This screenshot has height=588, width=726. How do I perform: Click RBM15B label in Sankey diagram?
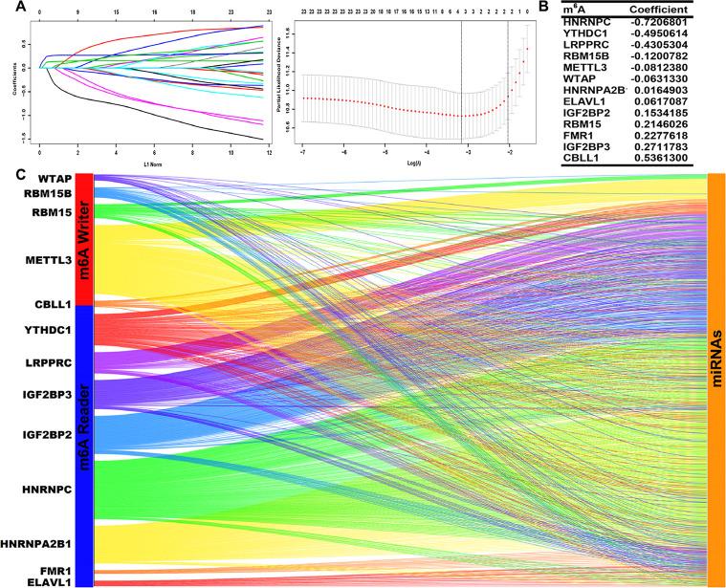(48, 193)
